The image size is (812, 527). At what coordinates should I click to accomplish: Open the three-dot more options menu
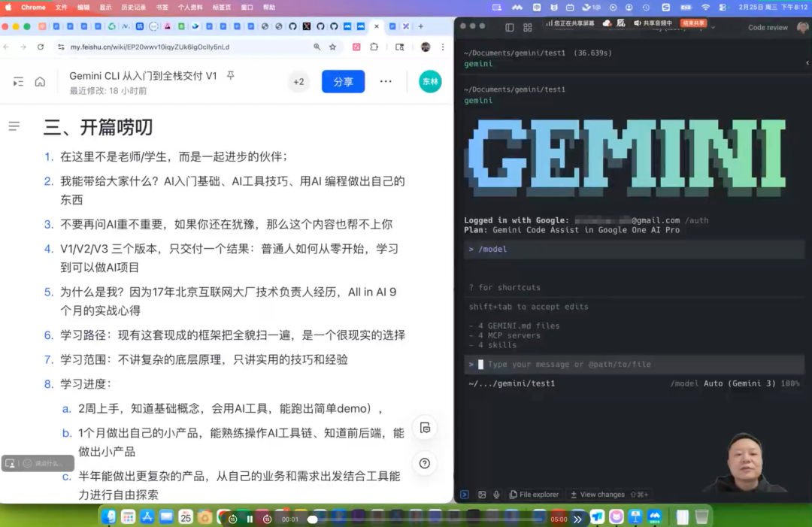pos(386,82)
